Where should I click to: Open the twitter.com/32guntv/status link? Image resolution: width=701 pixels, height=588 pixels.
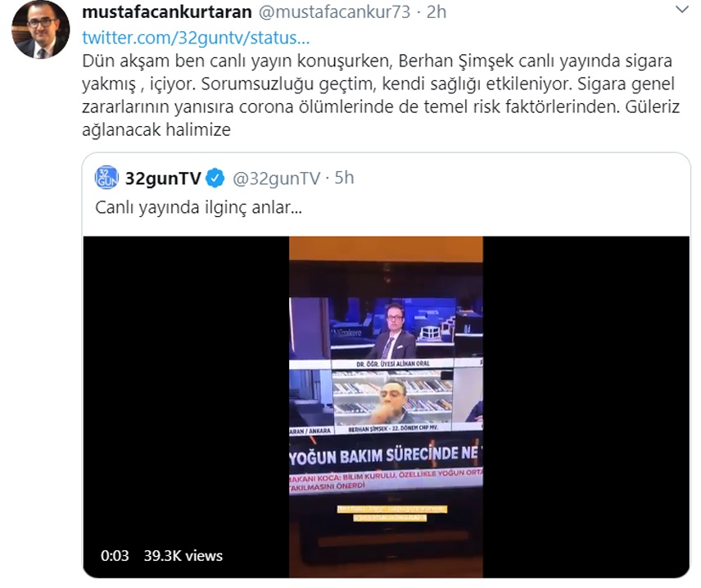196,38
